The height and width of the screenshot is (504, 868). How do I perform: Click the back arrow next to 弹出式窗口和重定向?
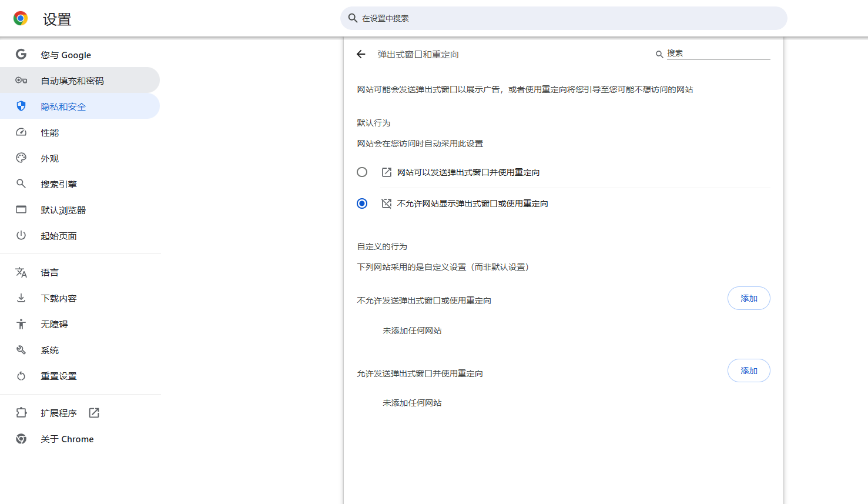point(361,54)
